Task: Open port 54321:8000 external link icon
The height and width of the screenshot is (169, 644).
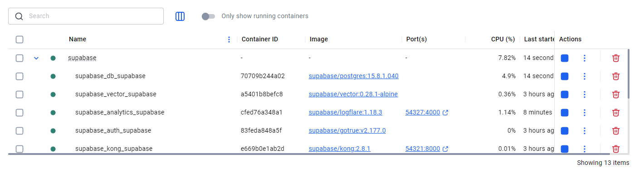Action: (445, 149)
